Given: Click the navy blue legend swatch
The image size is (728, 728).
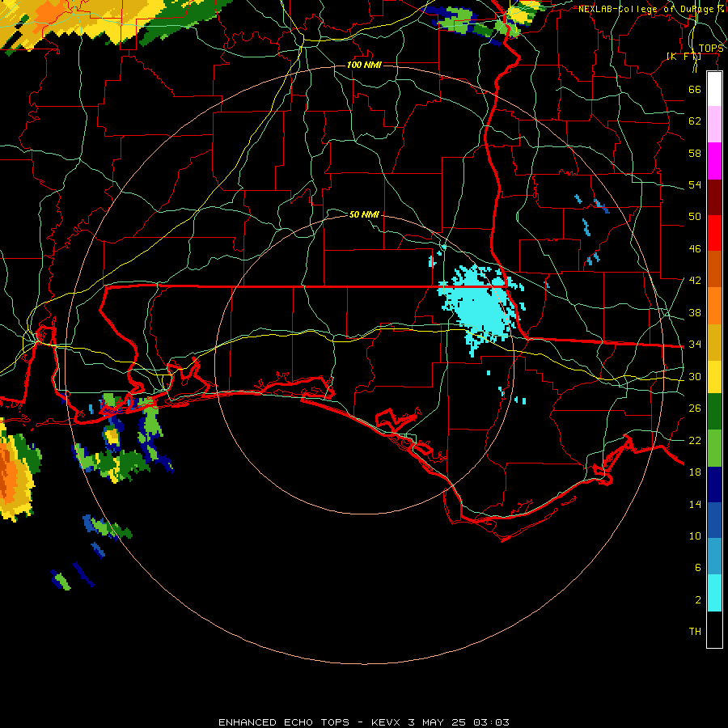Looking at the screenshot, I should (x=714, y=485).
